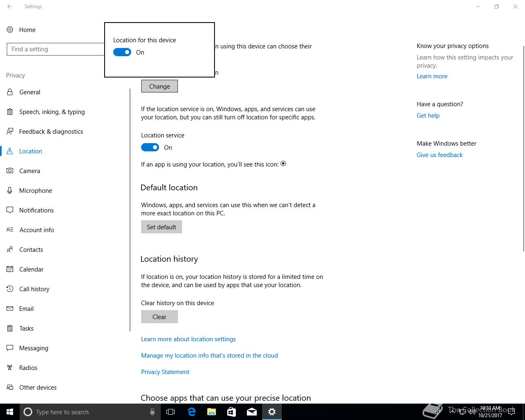The width and height of the screenshot is (525, 420).
Task: Toggle Location for this device switch
Action: 122,52
